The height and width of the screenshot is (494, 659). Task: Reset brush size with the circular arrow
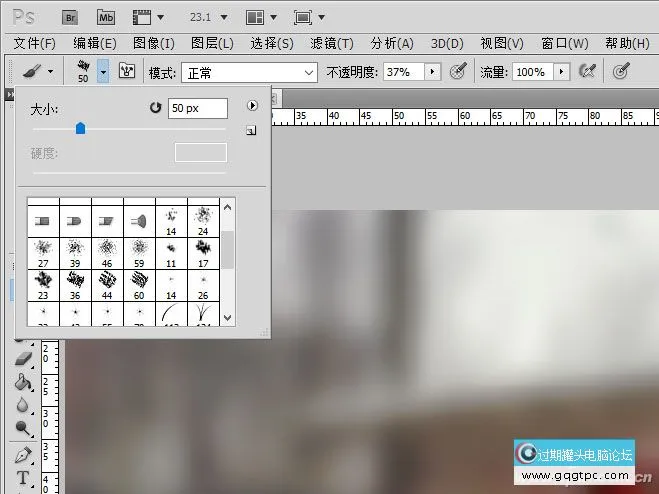click(155, 106)
